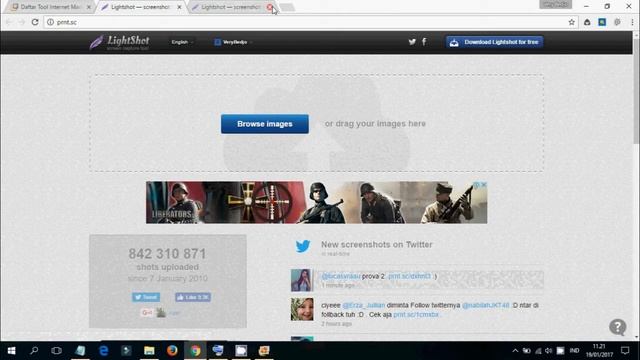Open the Liberators game banner ad
Image resolution: width=640 pixels, height=360 pixels.
[316, 202]
